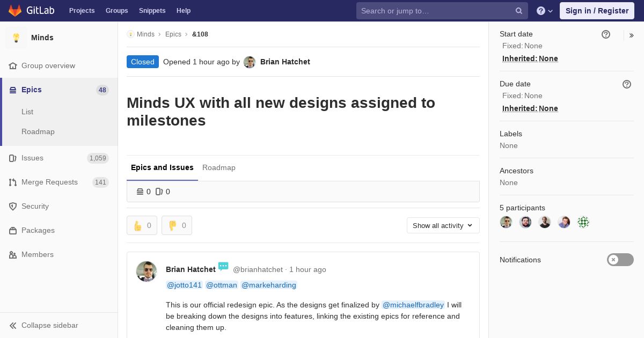Click the green patterned participant avatar
This screenshot has height=338, width=644.
coord(583,222)
